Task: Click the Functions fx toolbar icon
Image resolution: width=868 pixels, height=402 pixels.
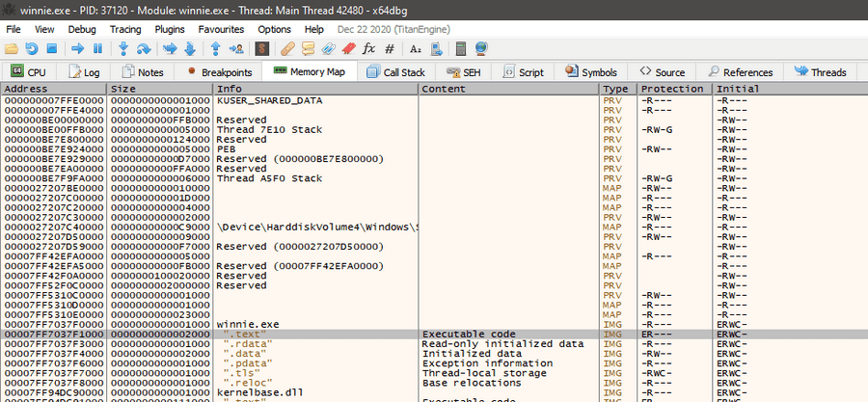Action: pos(368,48)
